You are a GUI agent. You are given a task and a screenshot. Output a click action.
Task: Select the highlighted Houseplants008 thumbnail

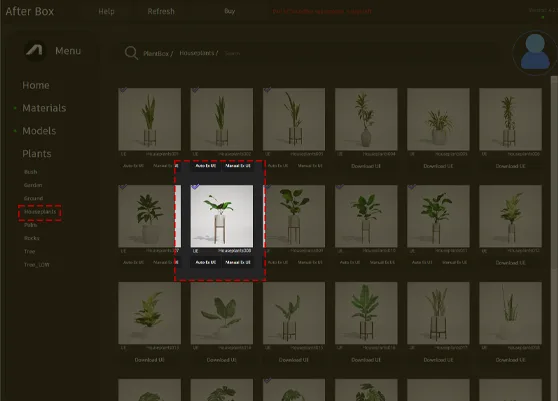pos(222,216)
